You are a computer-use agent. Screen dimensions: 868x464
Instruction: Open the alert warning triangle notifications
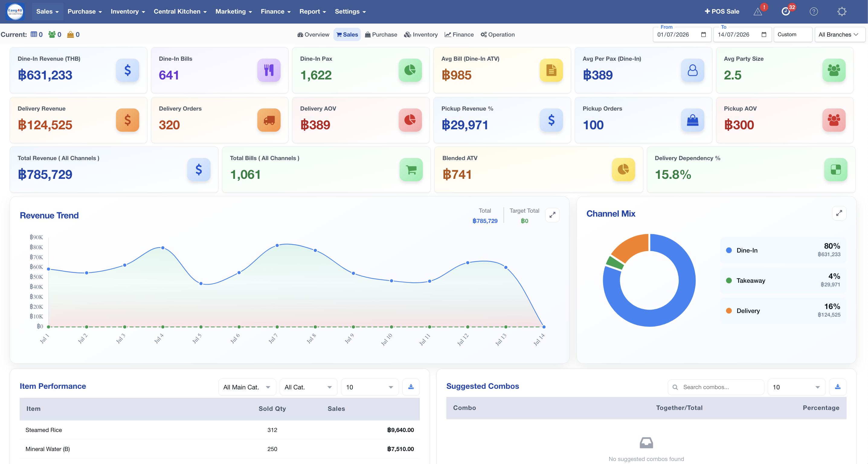[x=757, y=12]
